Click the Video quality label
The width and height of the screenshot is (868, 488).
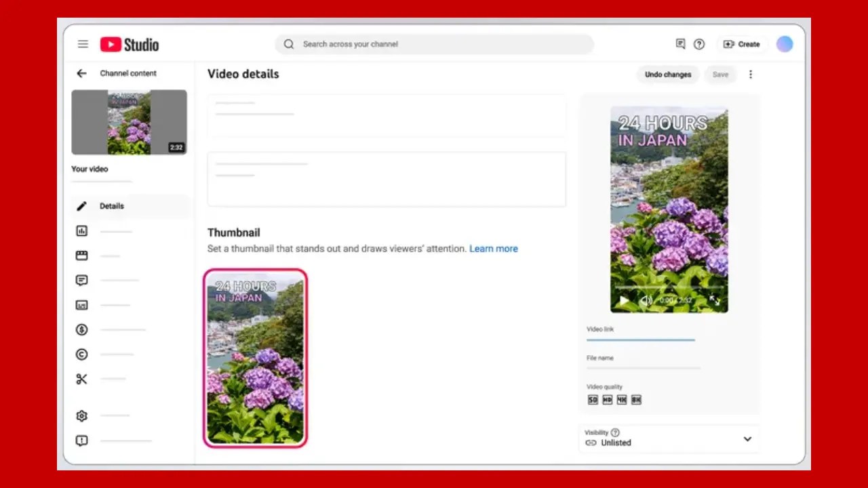[x=604, y=387]
